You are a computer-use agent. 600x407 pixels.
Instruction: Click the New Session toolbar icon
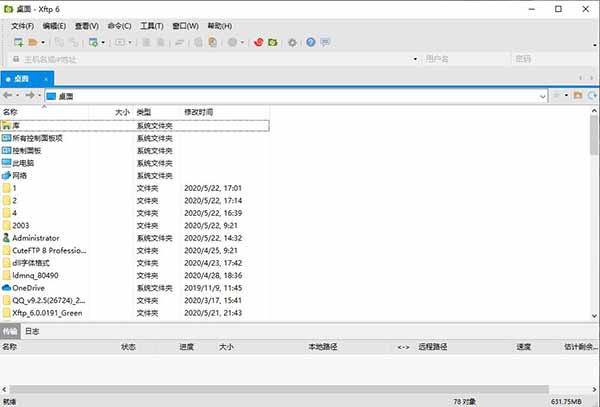[18, 42]
